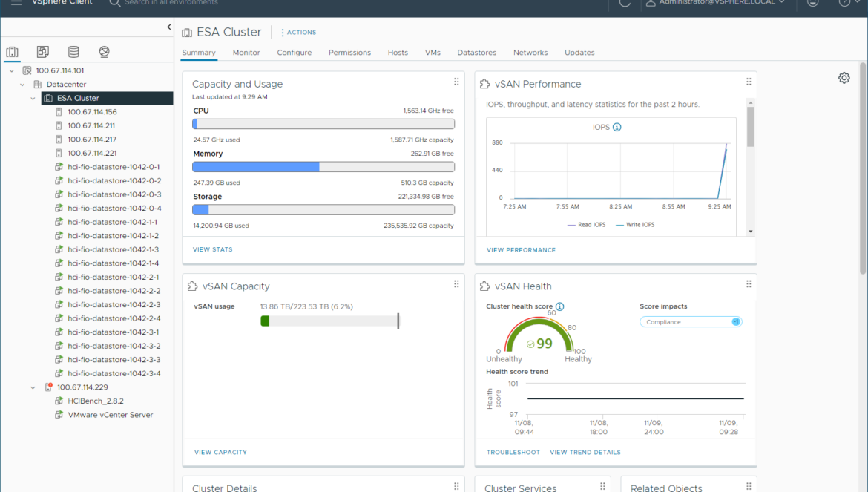Click the search in all environments field
The width and height of the screenshot is (868, 492).
pyautogui.click(x=171, y=3)
